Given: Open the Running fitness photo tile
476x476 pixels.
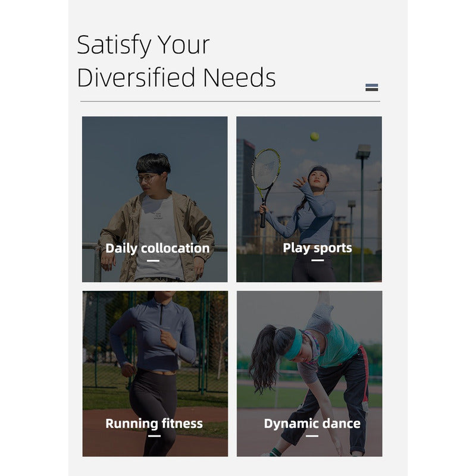Looking at the screenshot, I should tap(155, 374).
